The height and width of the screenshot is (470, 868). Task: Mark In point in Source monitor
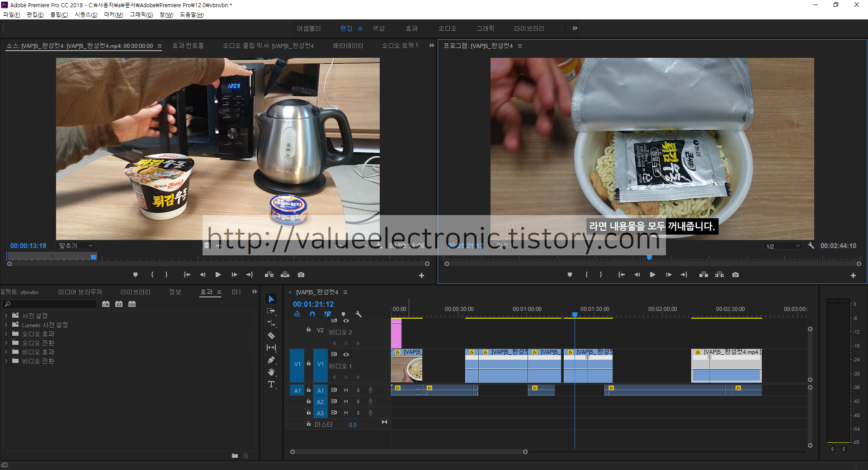[x=152, y=275]
